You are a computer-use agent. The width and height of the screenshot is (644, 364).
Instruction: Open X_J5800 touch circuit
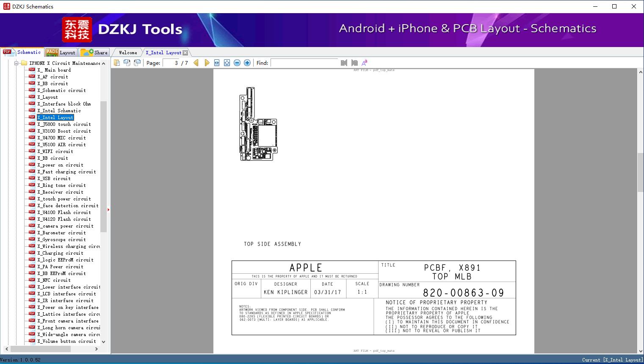[64, 124]
